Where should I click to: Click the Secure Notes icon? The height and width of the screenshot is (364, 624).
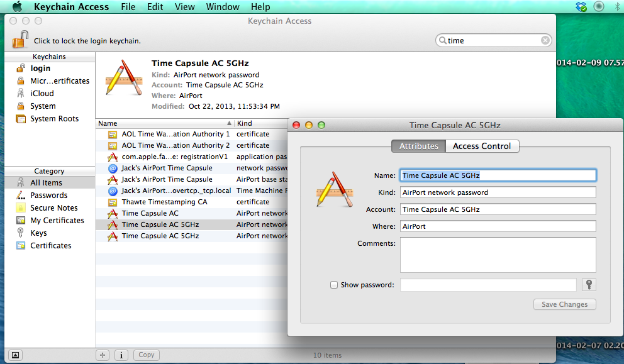(21, 207)
